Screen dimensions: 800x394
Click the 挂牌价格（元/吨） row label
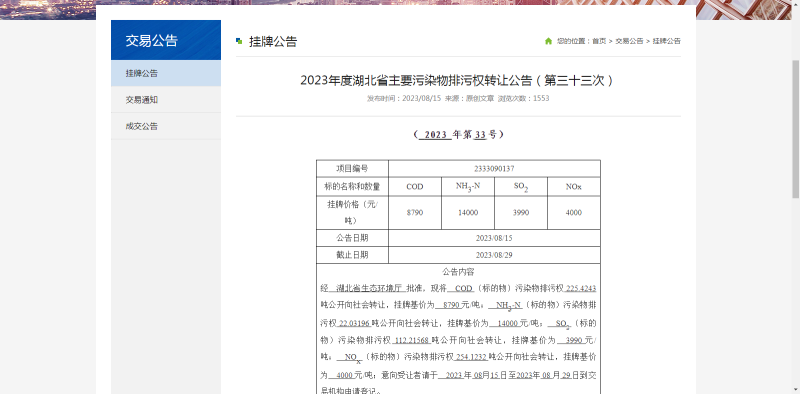[352, 213]
